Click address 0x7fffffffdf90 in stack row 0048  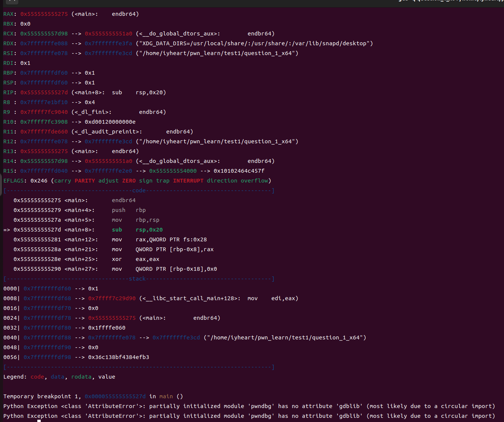[47, 347]
